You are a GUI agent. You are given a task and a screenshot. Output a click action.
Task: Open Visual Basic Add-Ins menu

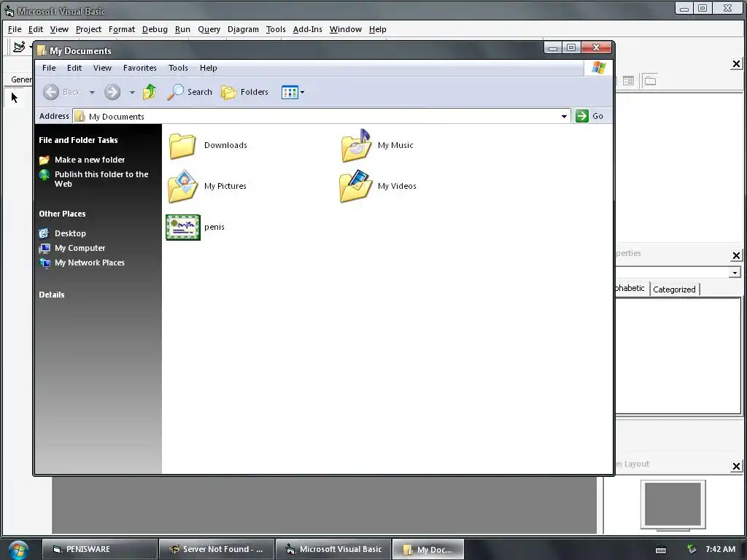pos(307,29)
